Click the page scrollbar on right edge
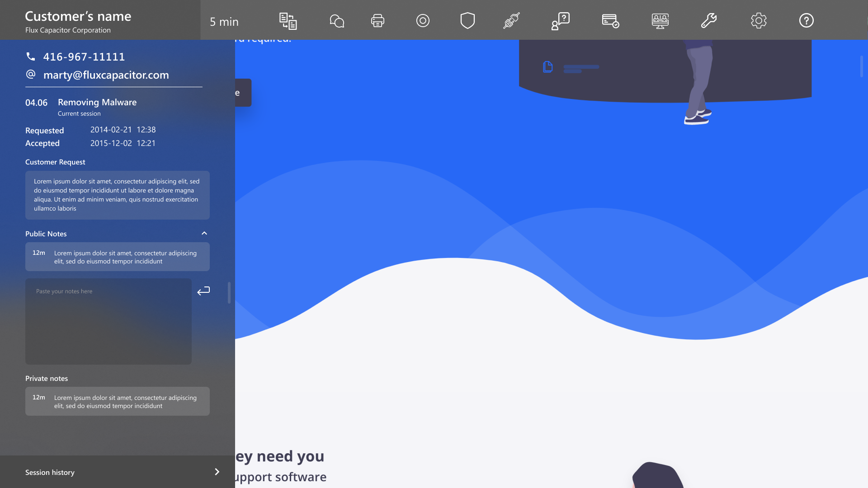Viewport: 868px width, 488px height. tap(862, 66)
